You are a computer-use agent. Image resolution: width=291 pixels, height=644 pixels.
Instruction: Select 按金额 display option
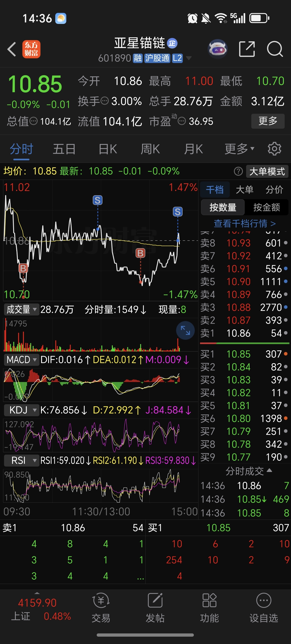click(266, 207)
